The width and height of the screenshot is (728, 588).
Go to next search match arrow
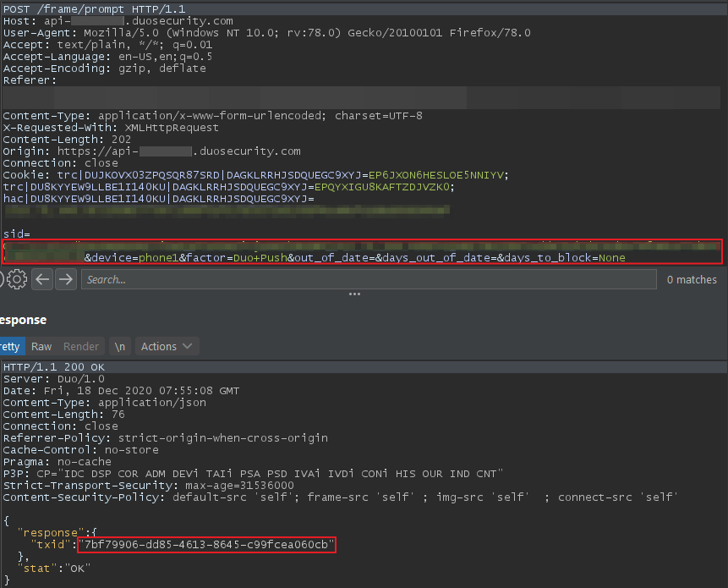click(x=65, y=279)
